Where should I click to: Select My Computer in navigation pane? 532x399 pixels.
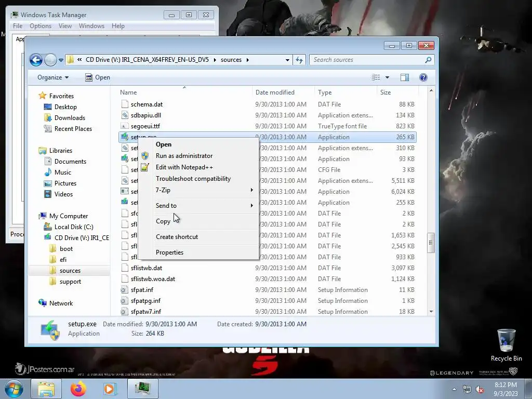point(68,216)
